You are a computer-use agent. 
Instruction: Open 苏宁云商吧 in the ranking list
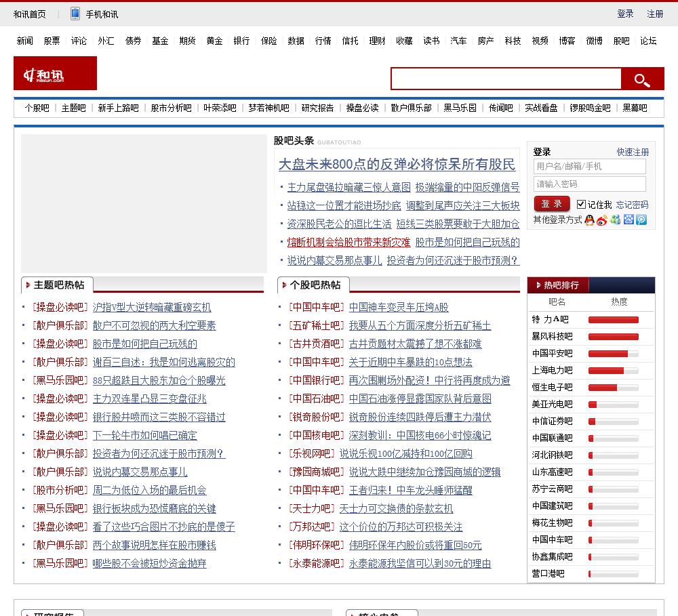552,489
